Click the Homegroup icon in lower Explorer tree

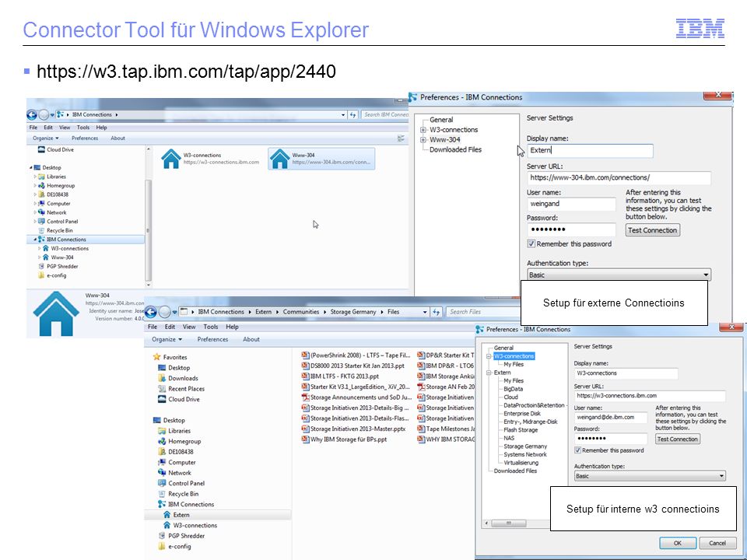(162, 442)
